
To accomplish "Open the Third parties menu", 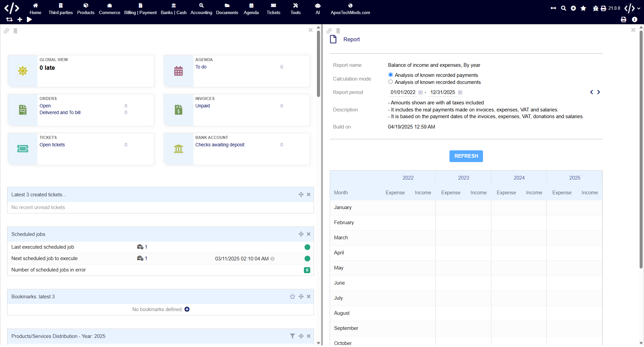I will click(x=60, y=9).
